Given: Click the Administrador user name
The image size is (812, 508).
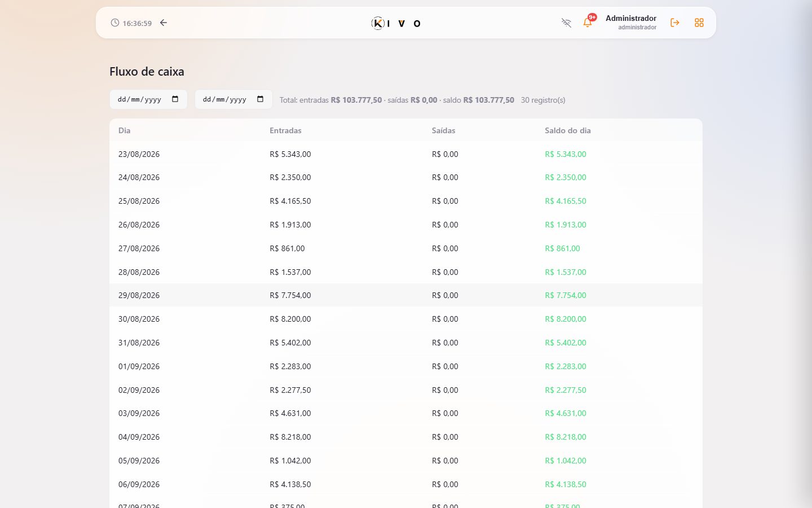Looking at the screenshot, I should [631, 18].
